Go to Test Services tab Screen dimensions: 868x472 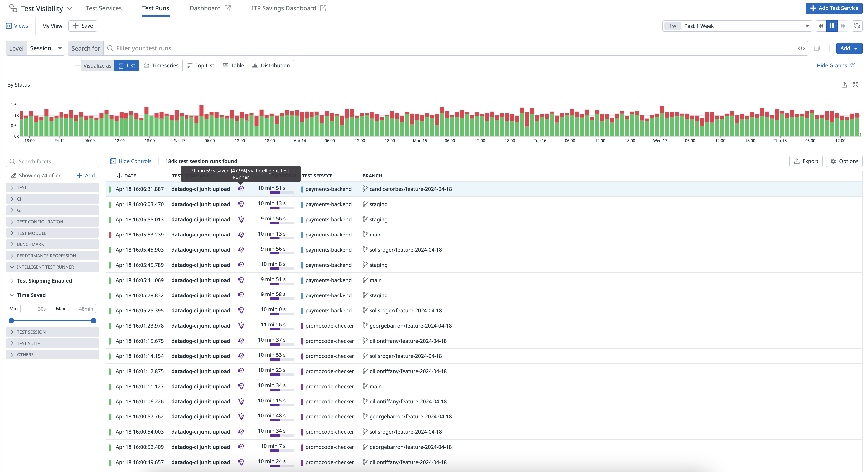pyautogui.click(x=103, y=8)
